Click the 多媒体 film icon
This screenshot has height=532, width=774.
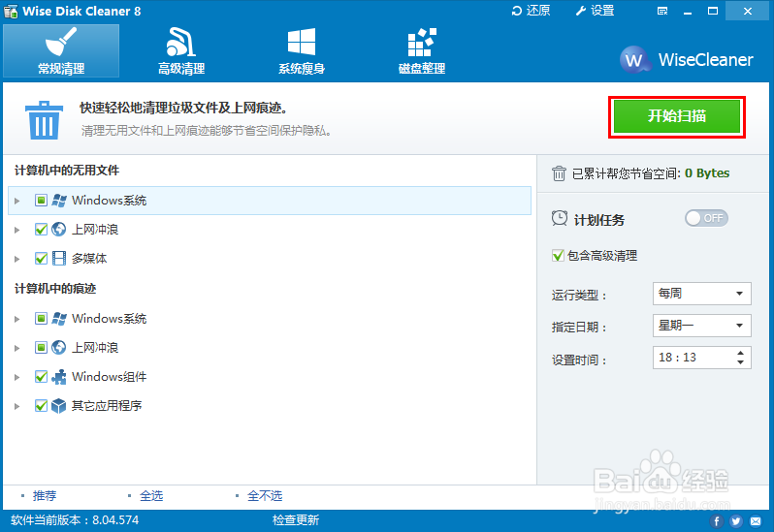click(x=59, y=259)
